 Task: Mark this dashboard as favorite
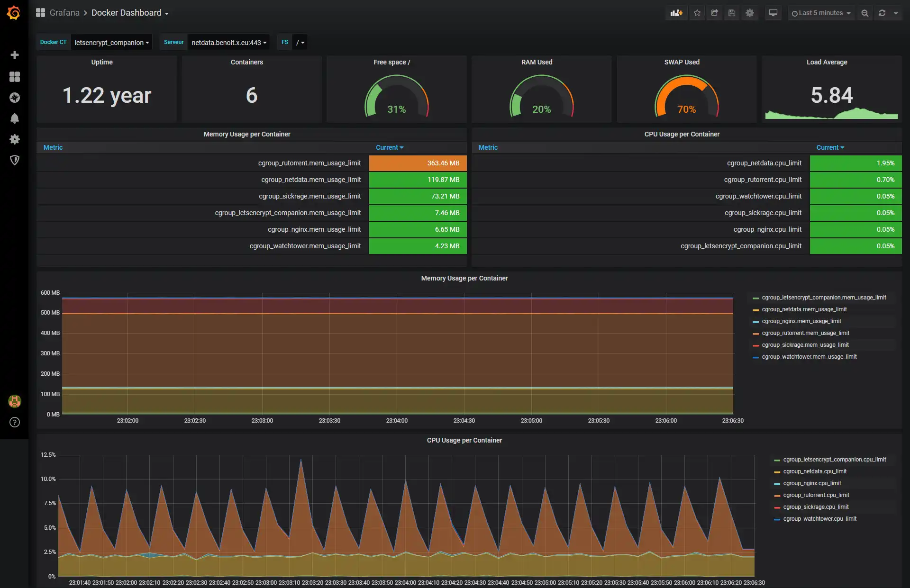697,13
